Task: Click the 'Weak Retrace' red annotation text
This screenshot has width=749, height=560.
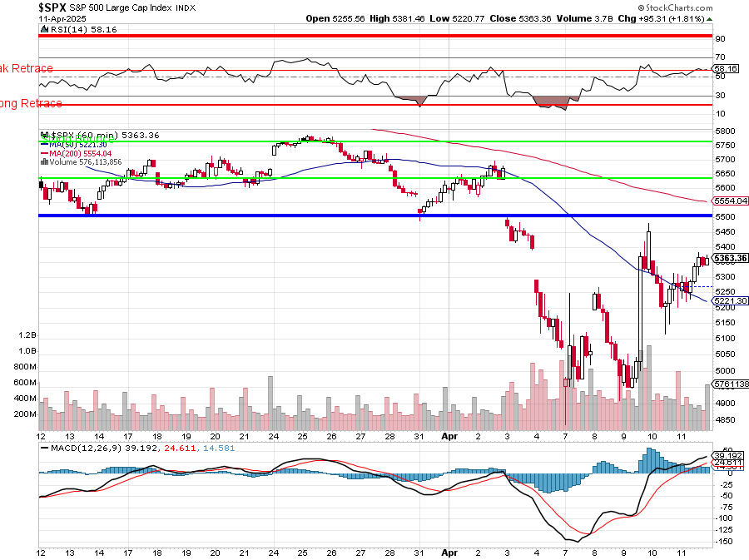Action: (x=27, y=68)
